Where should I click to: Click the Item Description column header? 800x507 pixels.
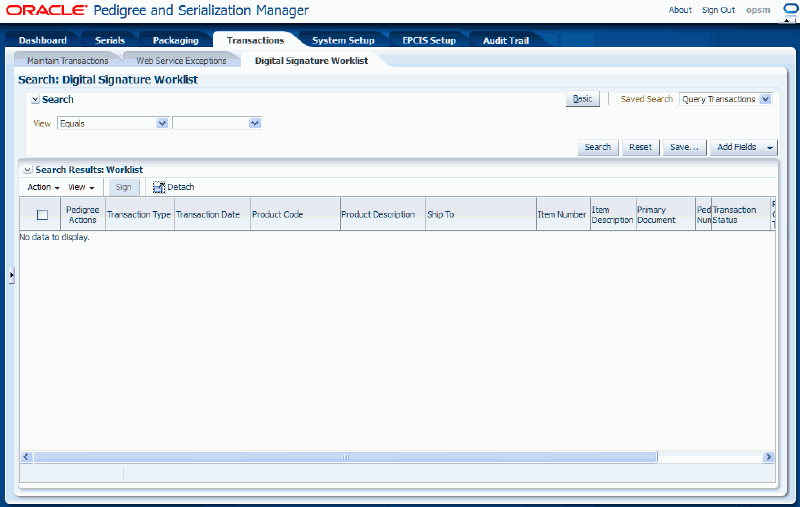[612, 215]
